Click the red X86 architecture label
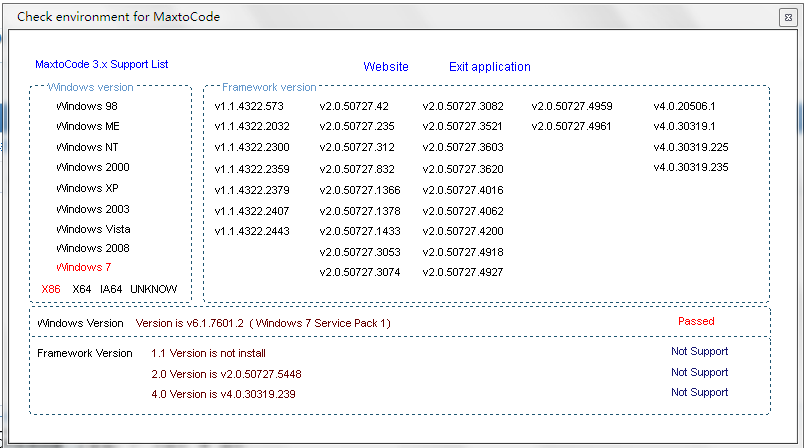This screenshot has width=804, height=448. [51, 289]
